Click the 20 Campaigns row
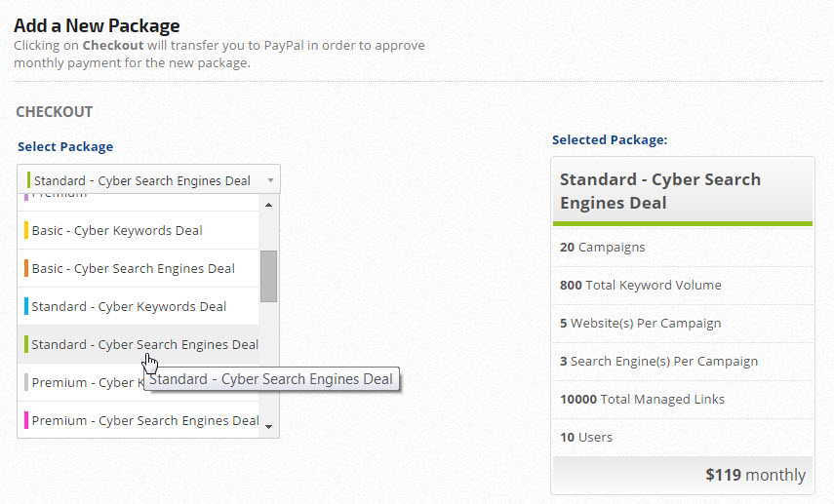The image size is (834, 504). point(602,248)
